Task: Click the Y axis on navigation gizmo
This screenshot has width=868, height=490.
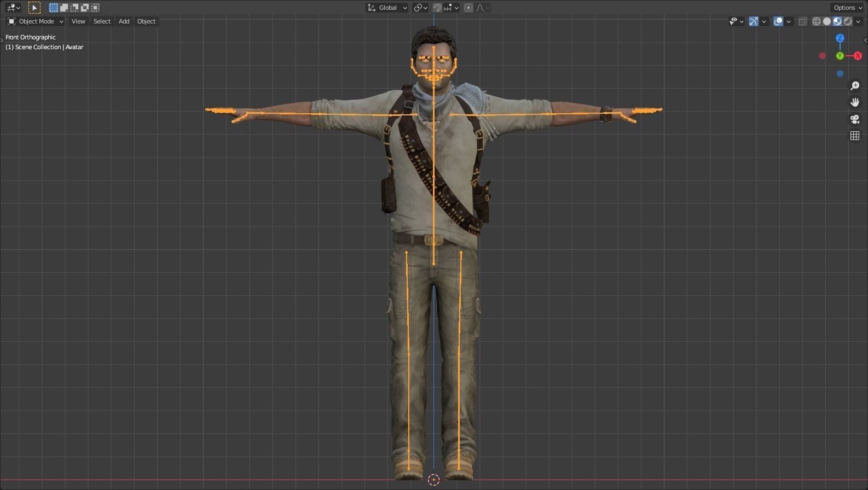Action: click(840, 56)
